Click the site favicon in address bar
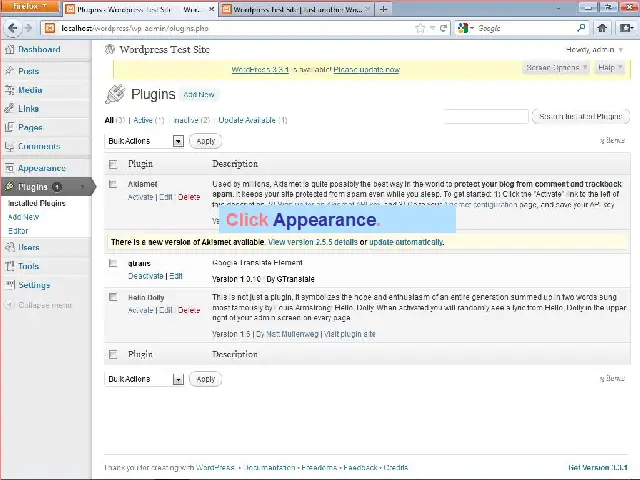Screen dimensions: 640x480 50,28
